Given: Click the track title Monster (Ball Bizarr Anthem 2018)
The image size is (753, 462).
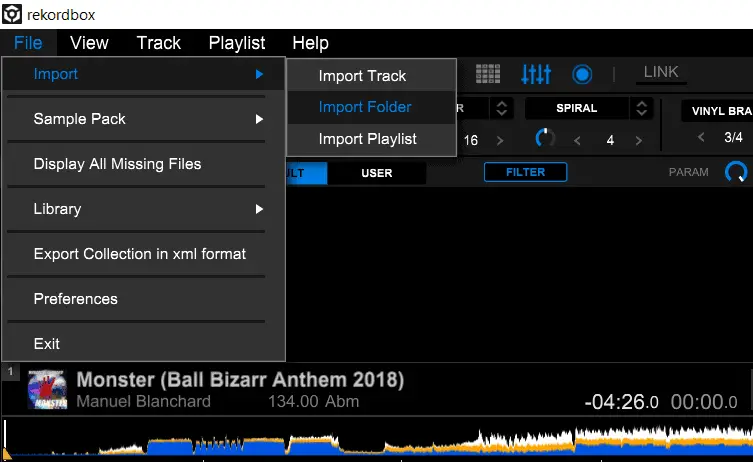Looking at the screenshot, I should click(x=240, y=379).
